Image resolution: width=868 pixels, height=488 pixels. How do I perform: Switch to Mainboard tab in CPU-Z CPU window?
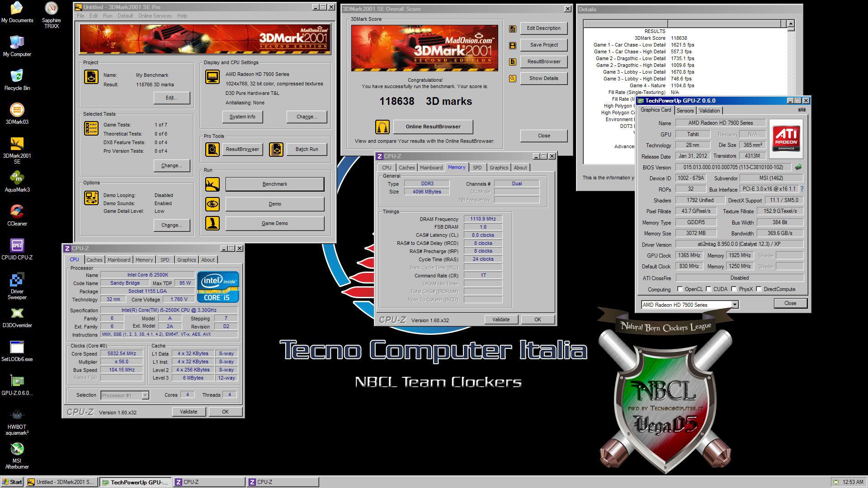pos(119,260)
